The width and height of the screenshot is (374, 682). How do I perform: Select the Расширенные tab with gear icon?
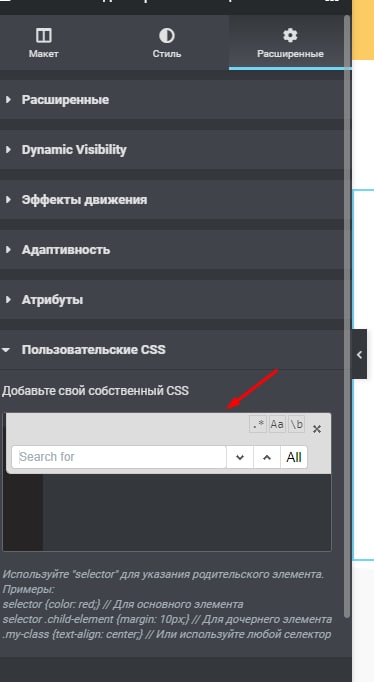click(290, 43)
